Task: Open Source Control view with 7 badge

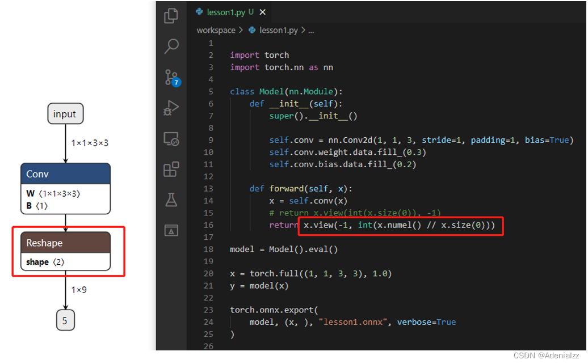Action: pyautogui.click(x=173, y=78)
